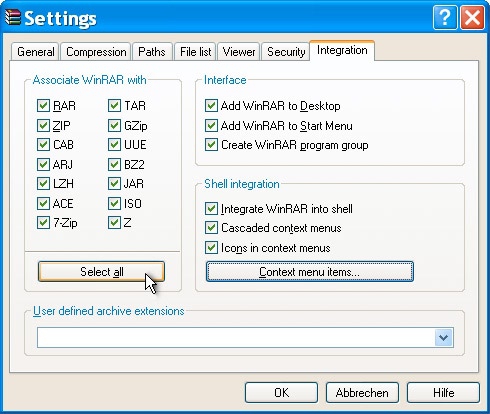
Task: Open the Viewer tab
Action: [x=239, y=52]
